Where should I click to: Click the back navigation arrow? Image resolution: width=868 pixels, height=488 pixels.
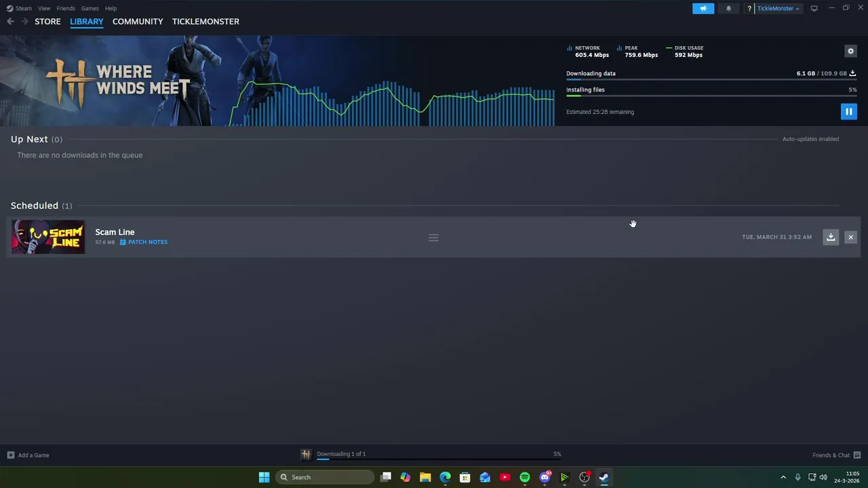[10, 22]
